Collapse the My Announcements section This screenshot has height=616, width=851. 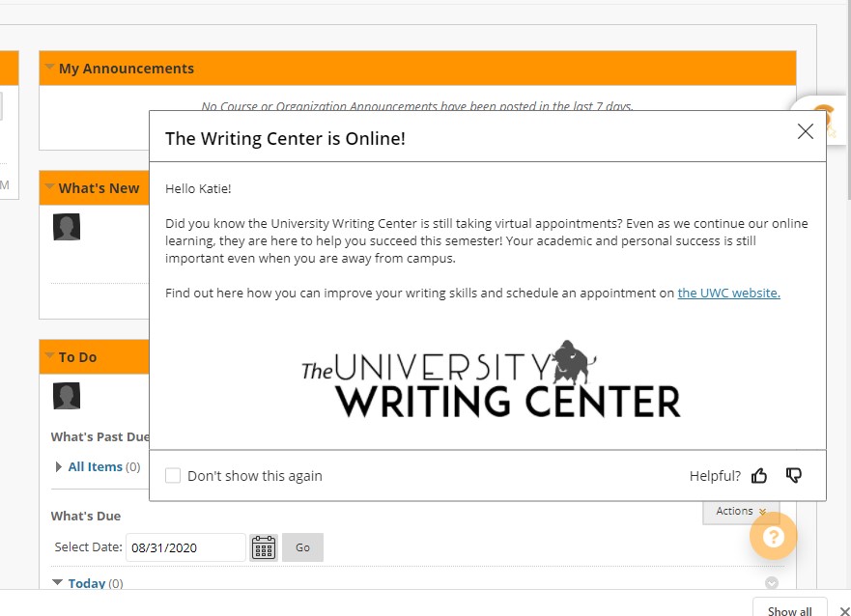pos(48,68)
